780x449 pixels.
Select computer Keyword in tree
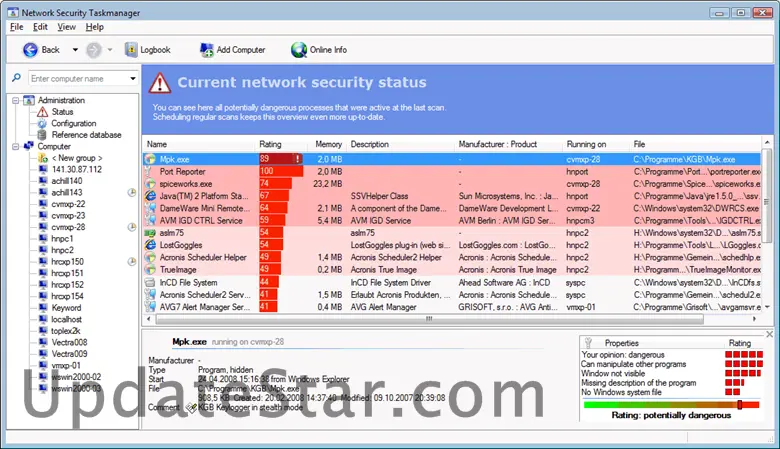coord(66,308)
